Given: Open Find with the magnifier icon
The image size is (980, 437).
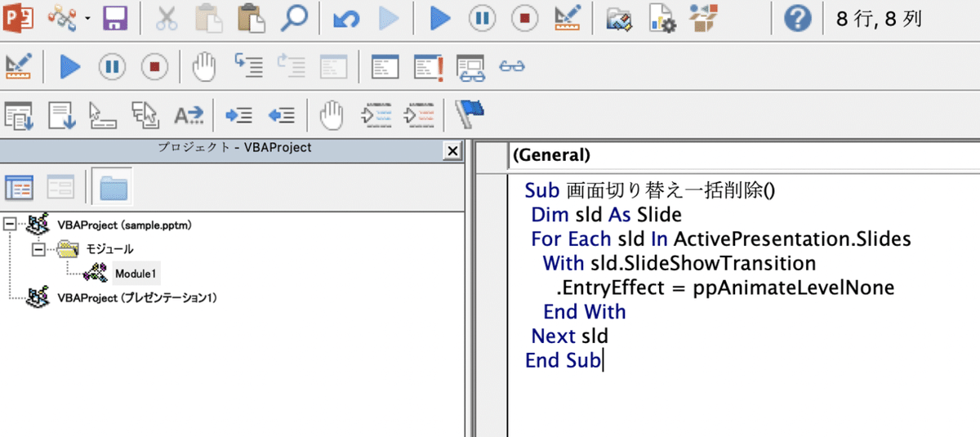Looking at the screenshot, I should point(293,17).
